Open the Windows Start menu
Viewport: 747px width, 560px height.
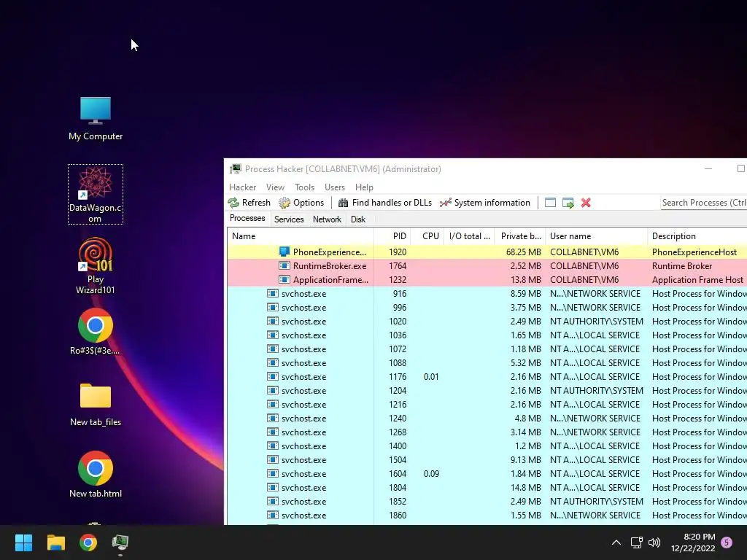[23, 542]
